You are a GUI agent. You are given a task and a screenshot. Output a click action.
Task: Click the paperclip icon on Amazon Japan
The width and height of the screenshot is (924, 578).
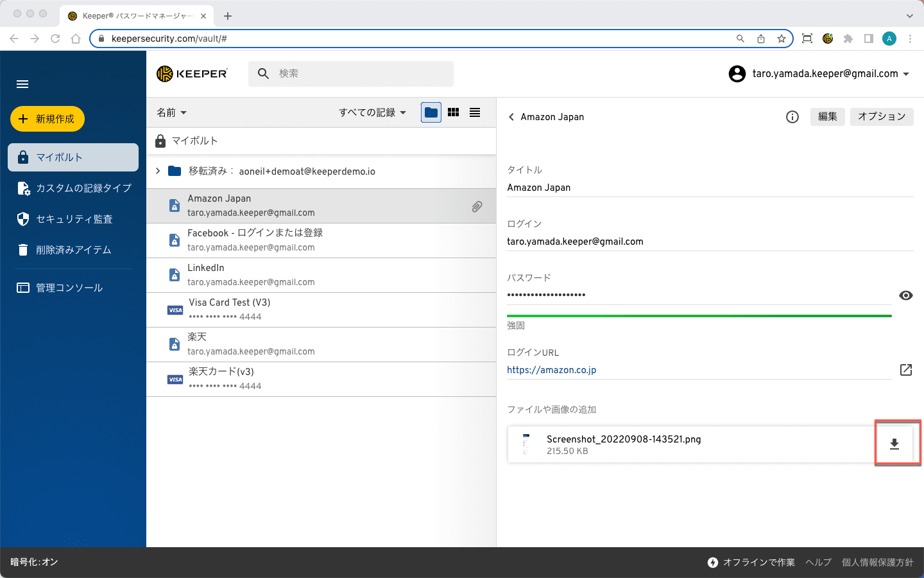pos(477,206)
